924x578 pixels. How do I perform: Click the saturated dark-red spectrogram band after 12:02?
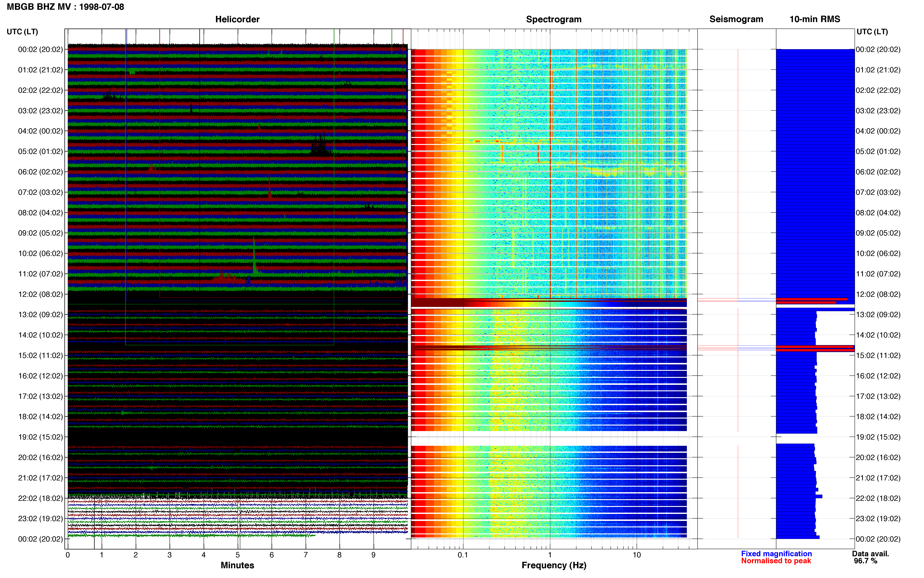(549, 302)
